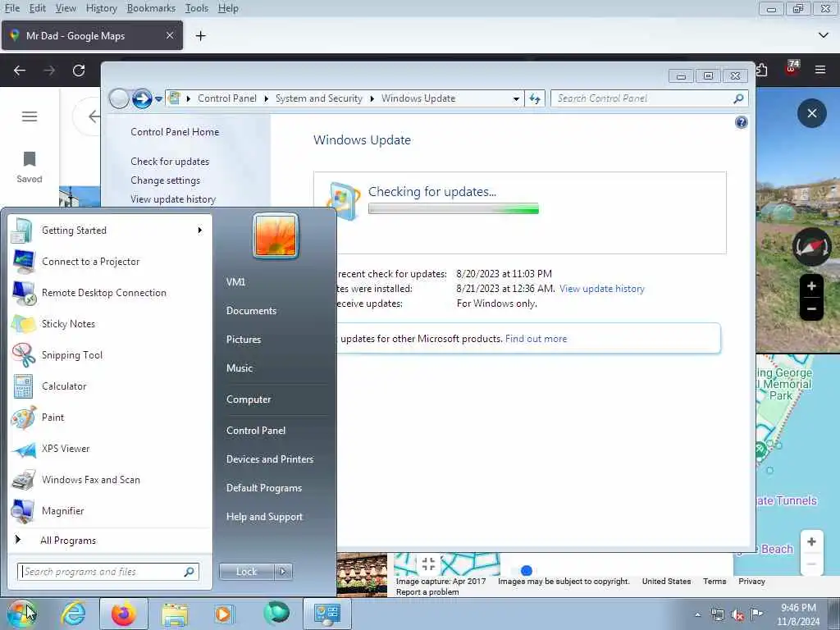The width and height of the screenshot is (840, 630).
Task: Click Search Control Panel field
Action: (649, 98)
